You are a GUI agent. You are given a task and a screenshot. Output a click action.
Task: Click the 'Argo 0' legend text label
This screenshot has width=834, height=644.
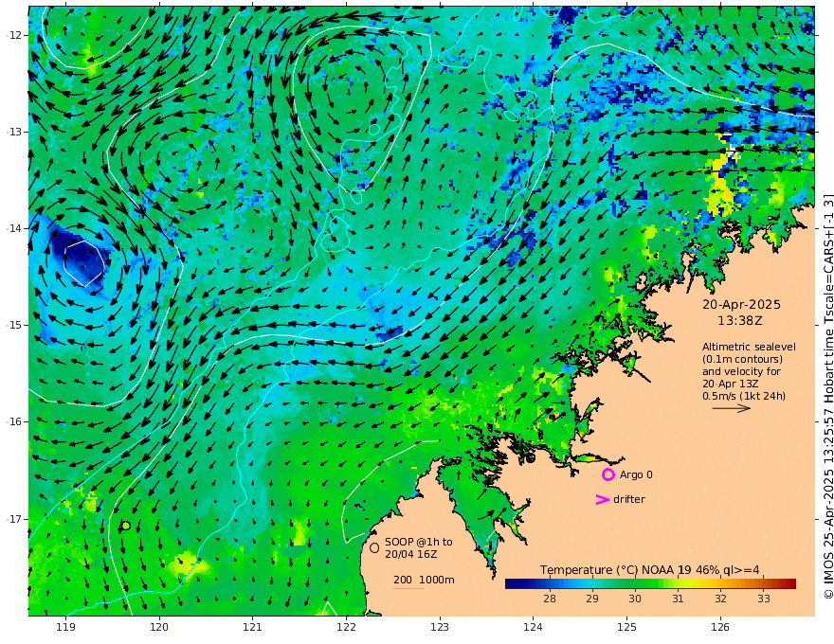(x=636, y=474)
